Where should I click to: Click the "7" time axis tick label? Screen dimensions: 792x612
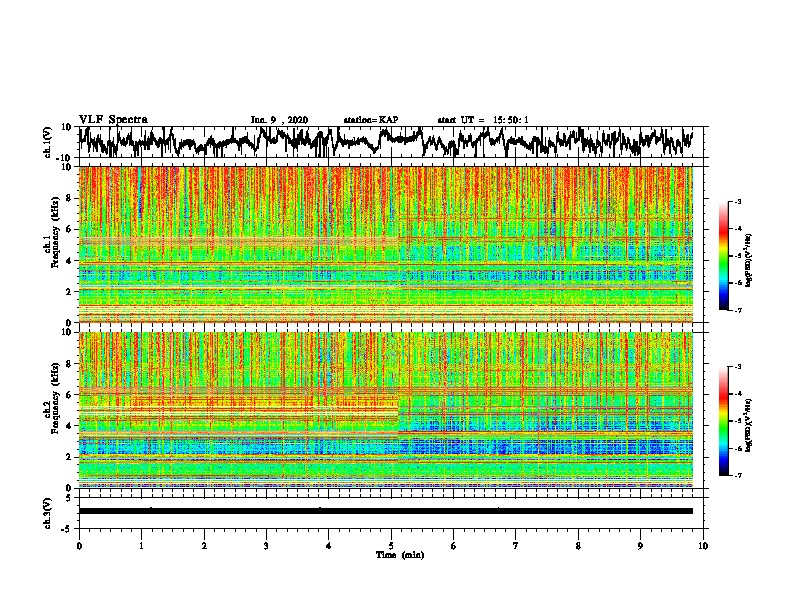point(516,546)
